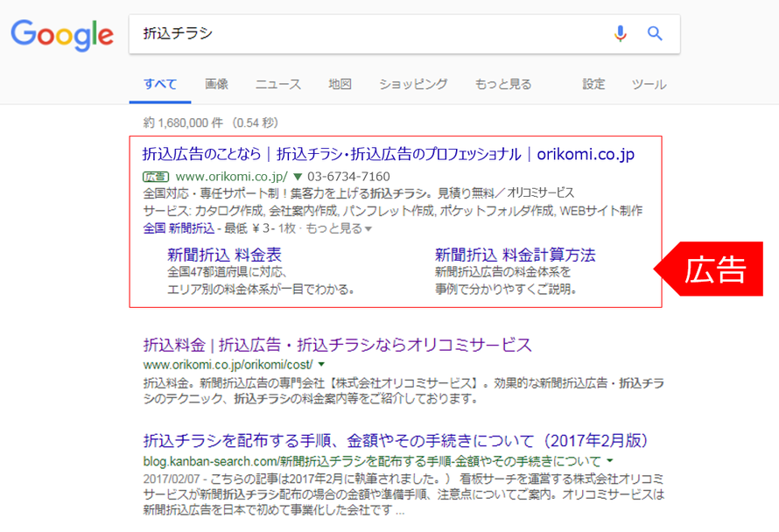The height and width of the screenshot is (532, 779).
Task: Open the ニュース tab
Action: tap(278, 84)
